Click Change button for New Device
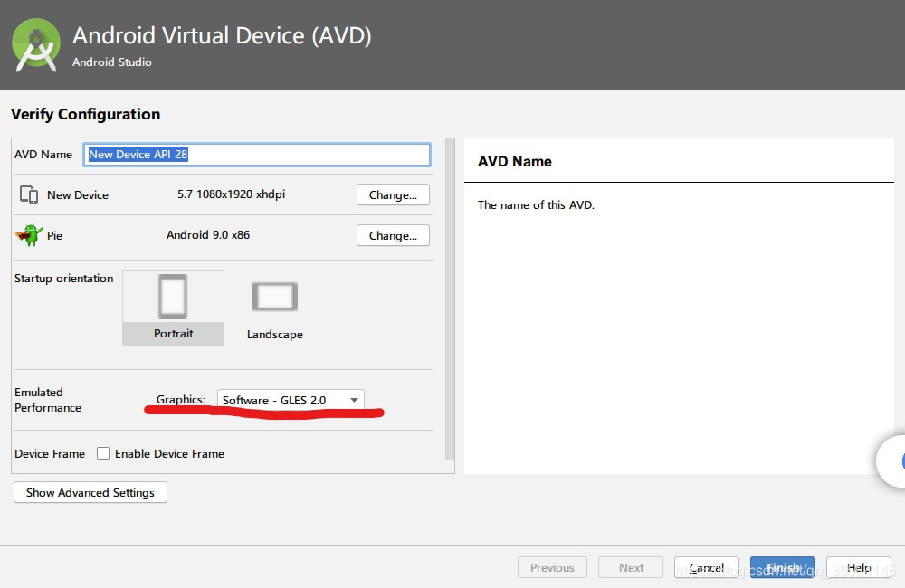This screenshot has height=588, width=905. tap(393, 194)
